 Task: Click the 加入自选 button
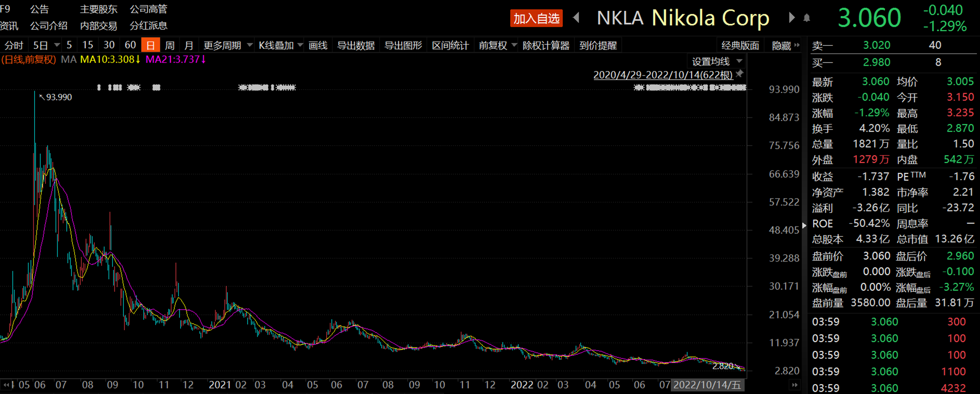tap(536, 18)
